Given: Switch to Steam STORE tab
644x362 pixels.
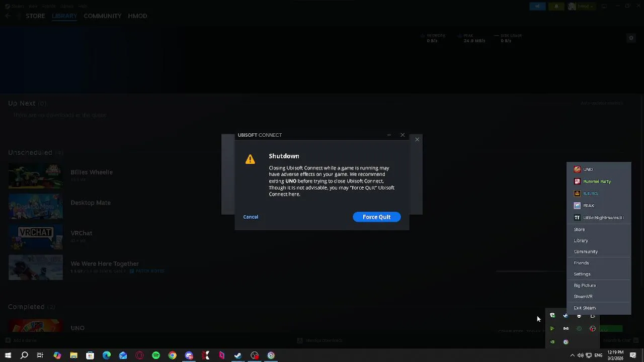Looking at the screenshot, I should [x=36, y=16].
